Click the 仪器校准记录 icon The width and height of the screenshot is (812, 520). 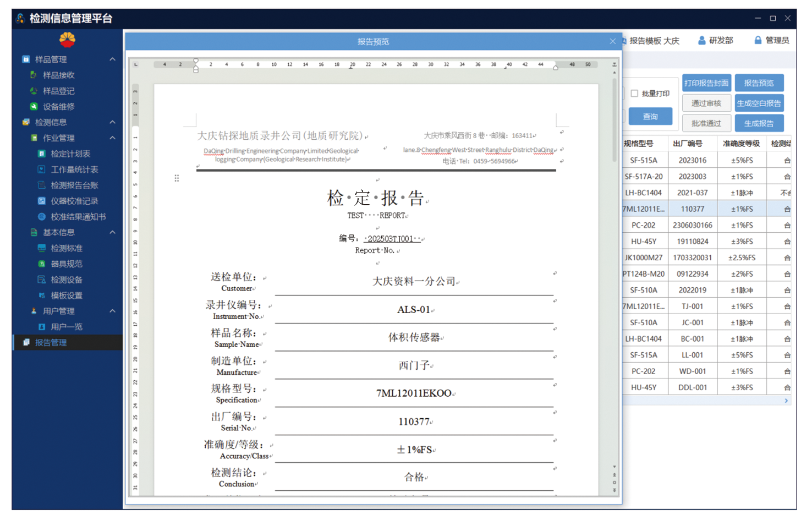[41, 201]
